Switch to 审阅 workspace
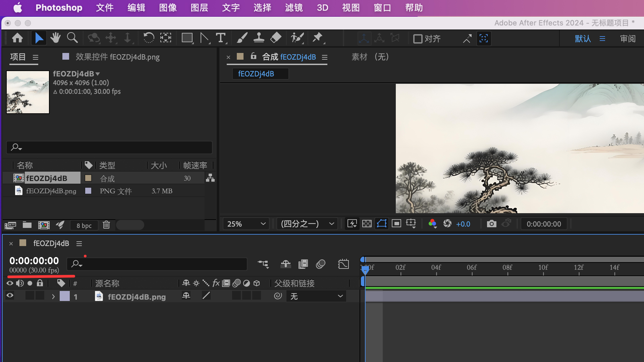This screenshot has width=644, height=362. [x=628, y=39]
